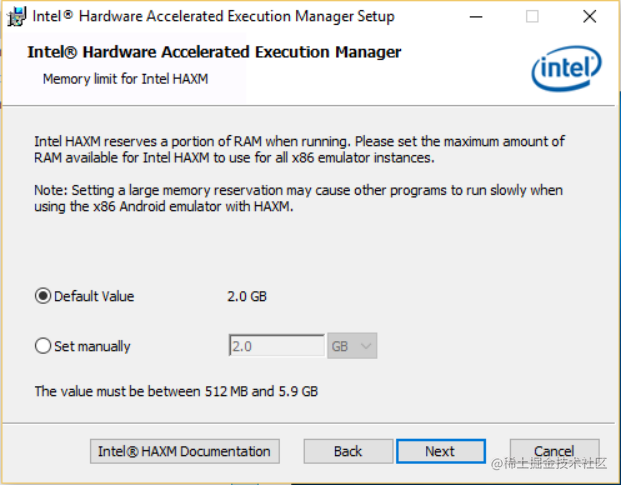Click 'The value must be between 512 MB and 5.9 GB'
Image resolution: width=622 pixels, height=485 pixels.
pos(176,391)
